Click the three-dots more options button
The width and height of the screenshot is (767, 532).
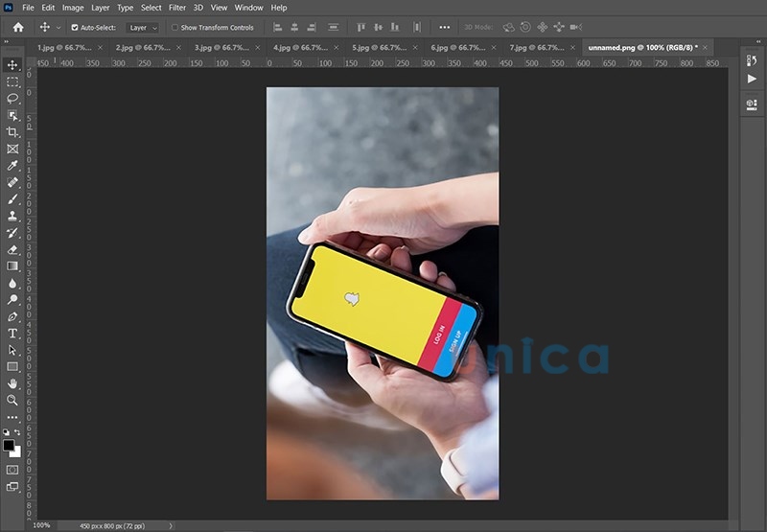point(444,28)
